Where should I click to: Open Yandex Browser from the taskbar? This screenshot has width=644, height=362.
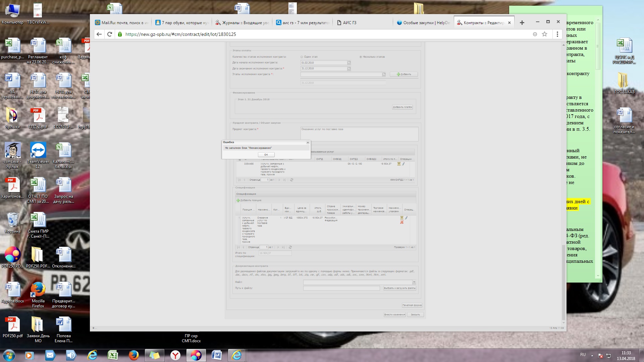(x=175, y=355)
